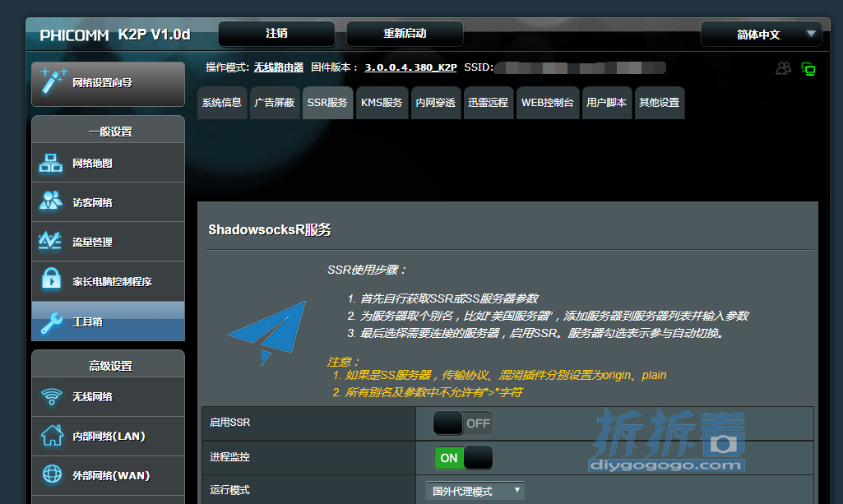Click the 访客网络 guest network icon

(x=50, y=201)
